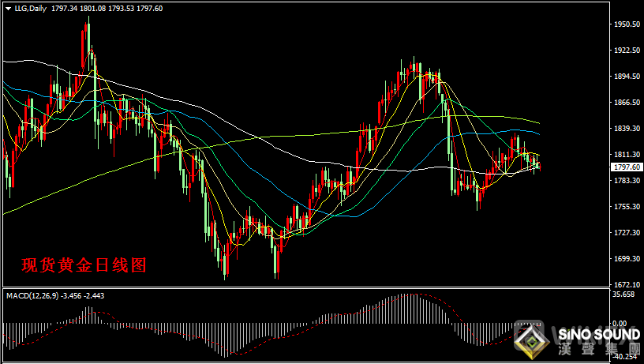Click the red Chinese chart title text
This screenshot has height=364, width=644.
84,265
